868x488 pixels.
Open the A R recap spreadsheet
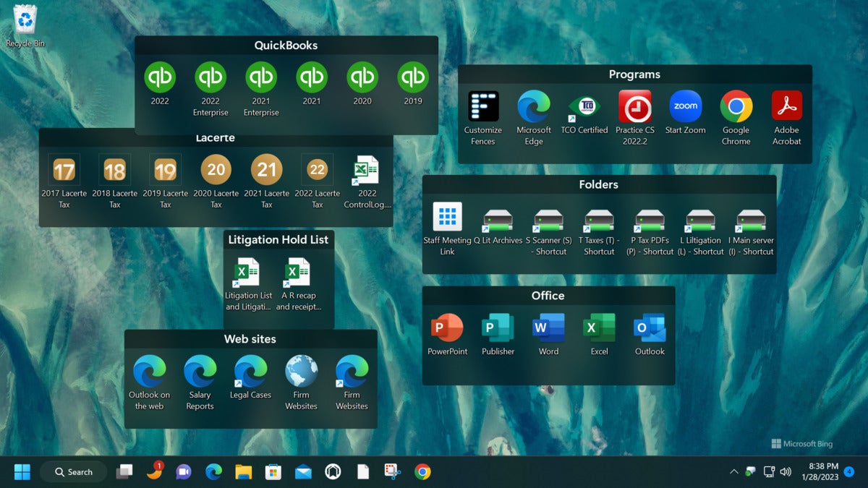(x=297, y=273)
